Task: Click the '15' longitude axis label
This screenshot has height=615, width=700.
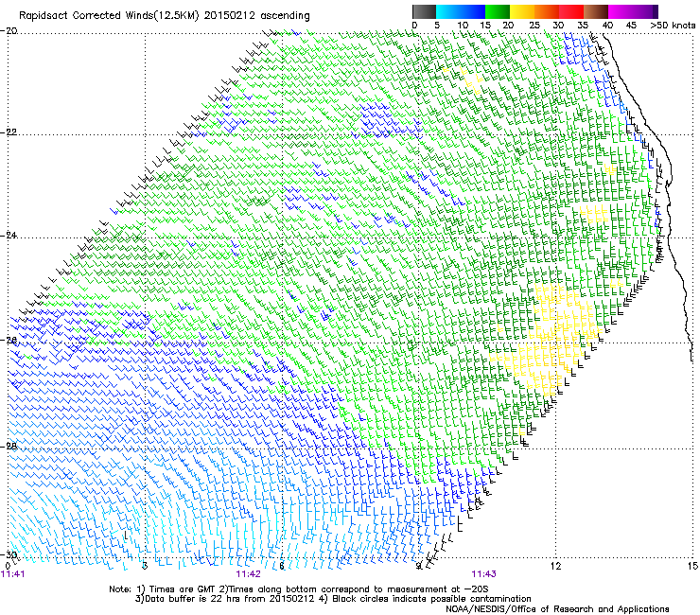Action: click(692, 566)
